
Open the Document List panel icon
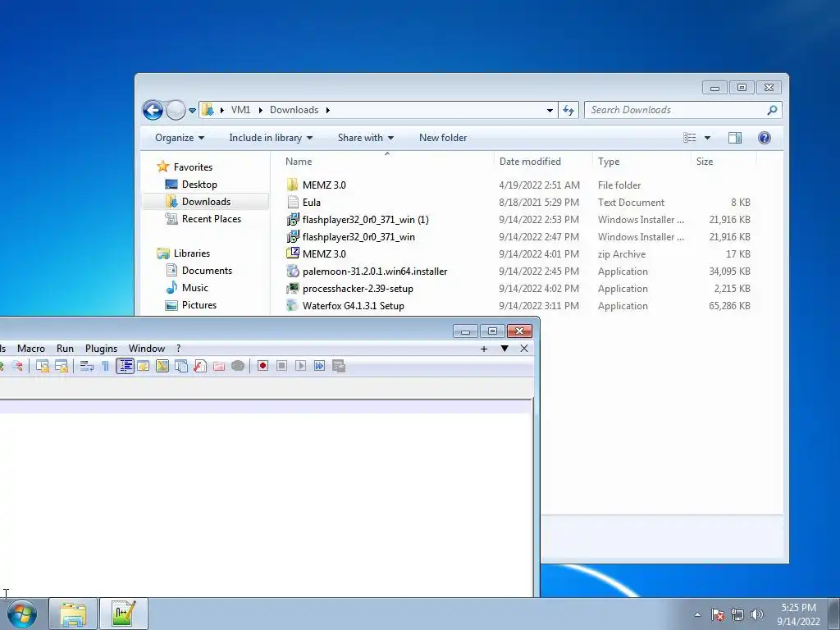181,366
